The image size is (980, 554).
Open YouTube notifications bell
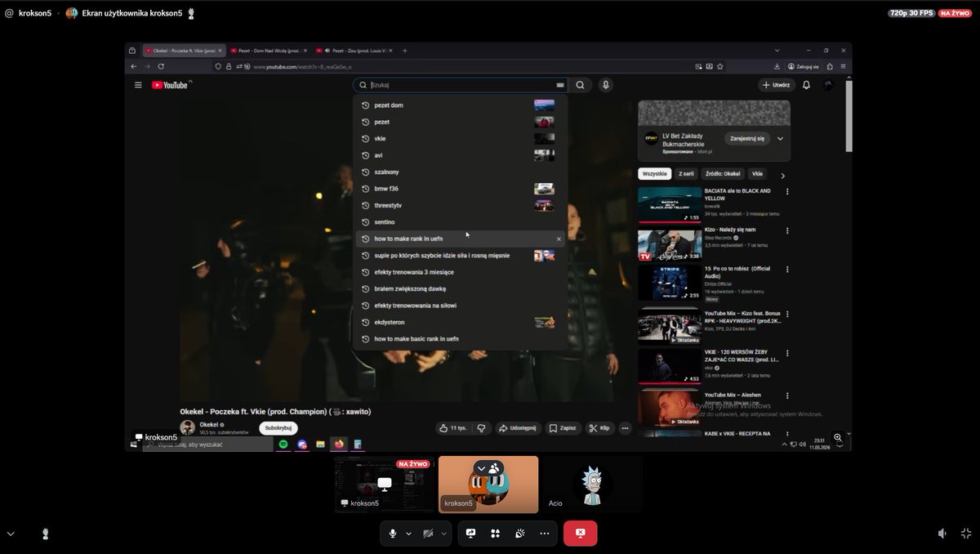click(806, 85)
